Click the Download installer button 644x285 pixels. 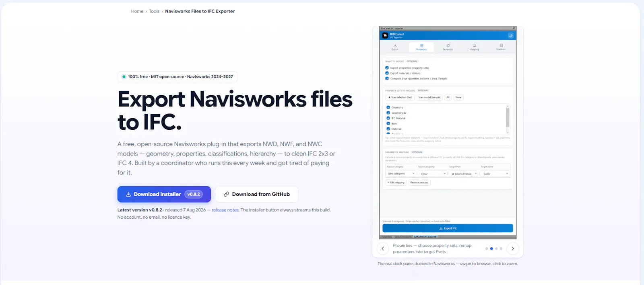tap(164, 194)
